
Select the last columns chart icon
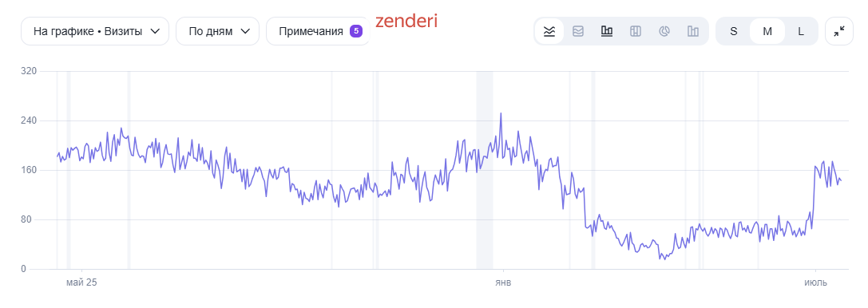[693, 31]
